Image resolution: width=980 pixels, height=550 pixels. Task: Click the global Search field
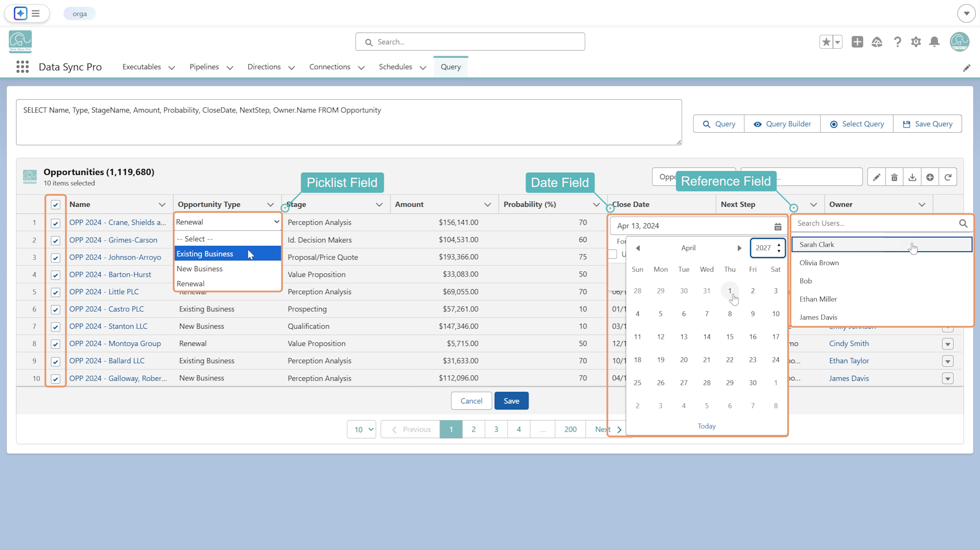click(x=470, y=42)
